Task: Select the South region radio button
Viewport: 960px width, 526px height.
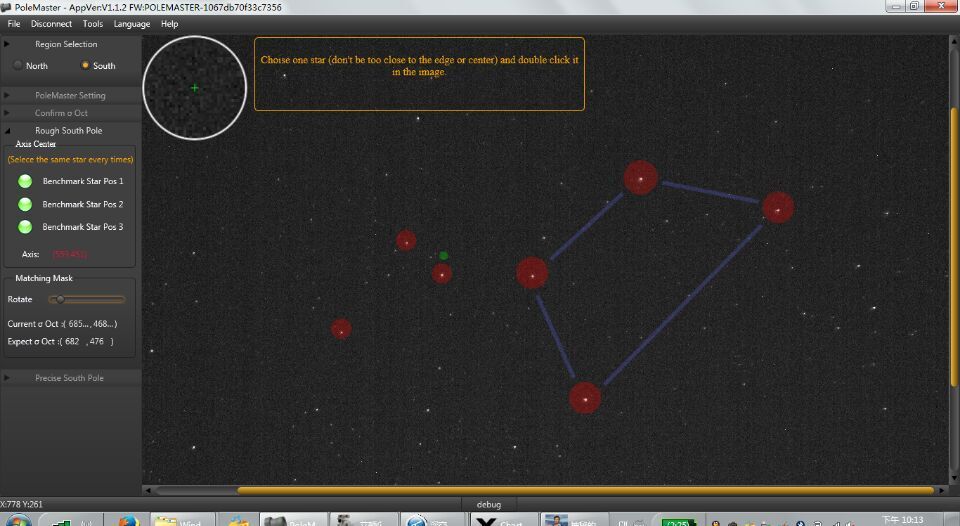Action: pos(85,65)
